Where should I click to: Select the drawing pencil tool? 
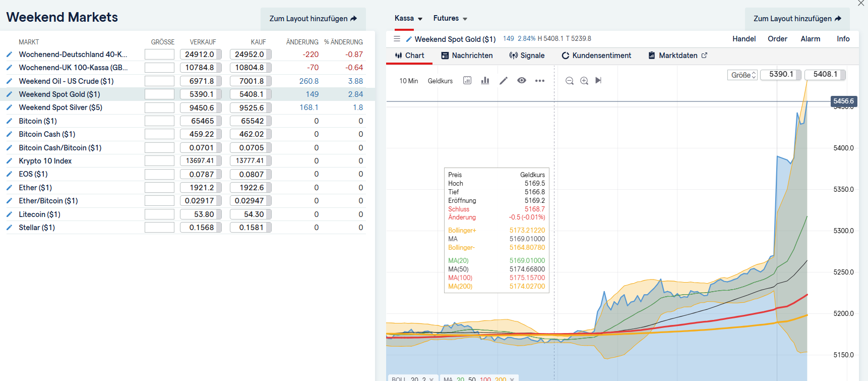click(x=503, y=81)
